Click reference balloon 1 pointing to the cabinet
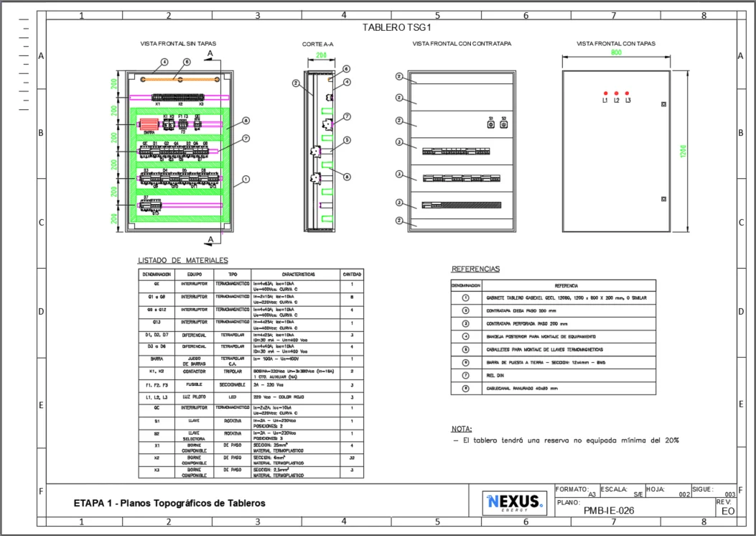756x536 pixels. 246,179
